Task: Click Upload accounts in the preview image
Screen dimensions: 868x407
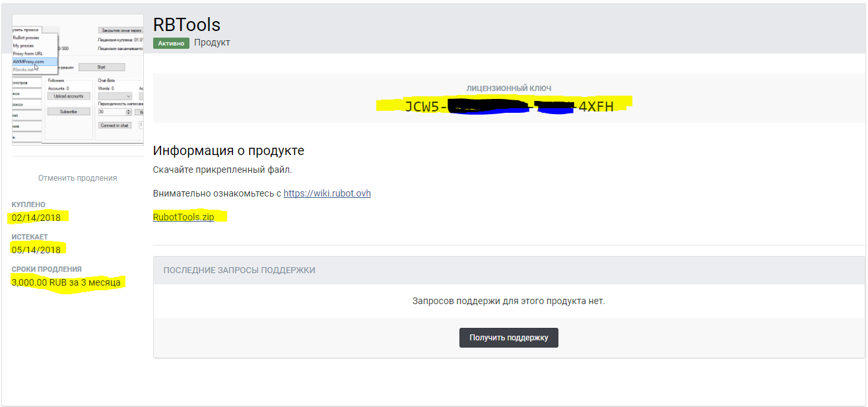Action: coord(69,96)
